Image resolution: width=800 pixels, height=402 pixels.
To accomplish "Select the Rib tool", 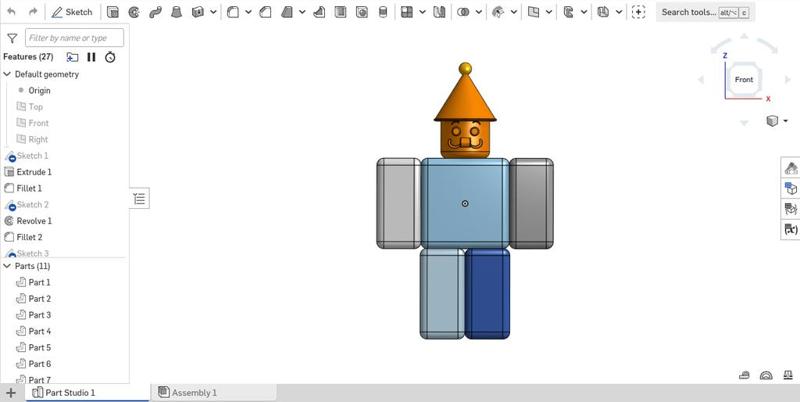I will click(319, 12).
